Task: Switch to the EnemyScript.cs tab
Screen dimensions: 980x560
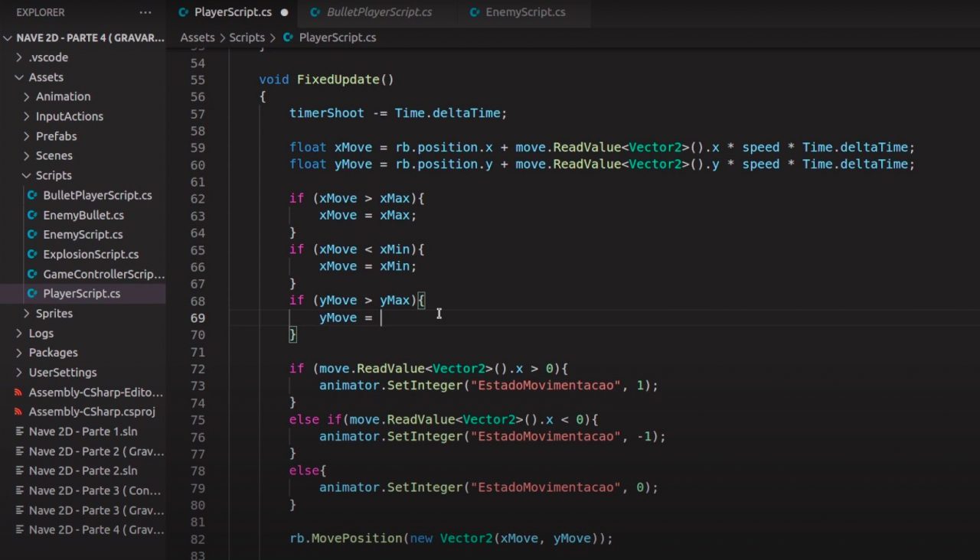Action: tap(525, 12)
